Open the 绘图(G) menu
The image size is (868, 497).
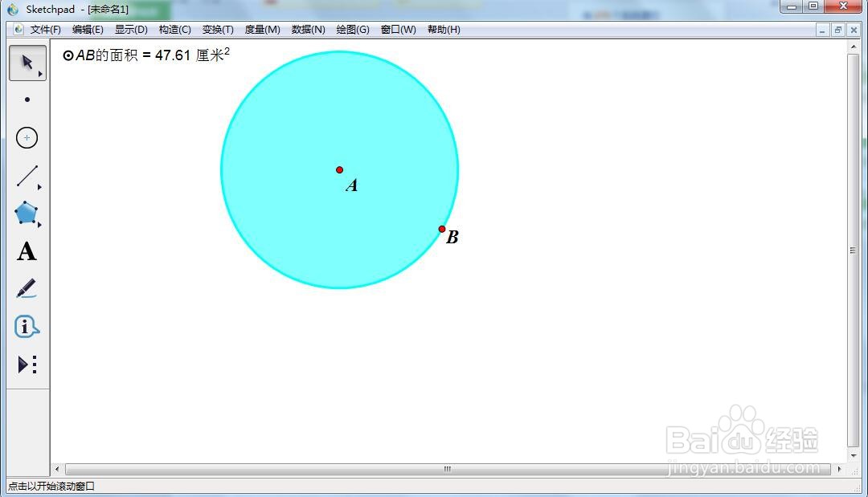pyautogui.click(x=353, y=29)
